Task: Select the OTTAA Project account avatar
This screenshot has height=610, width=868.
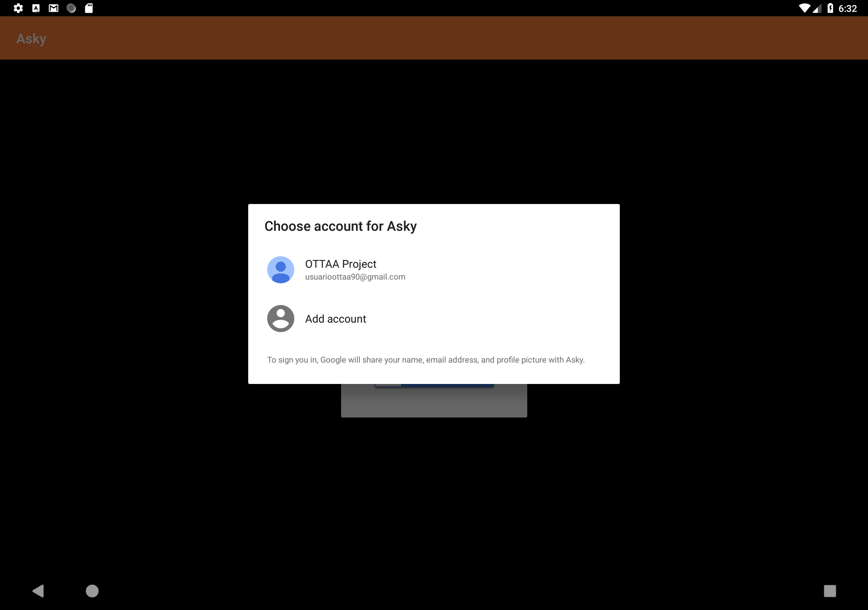Action: [280, 270]
